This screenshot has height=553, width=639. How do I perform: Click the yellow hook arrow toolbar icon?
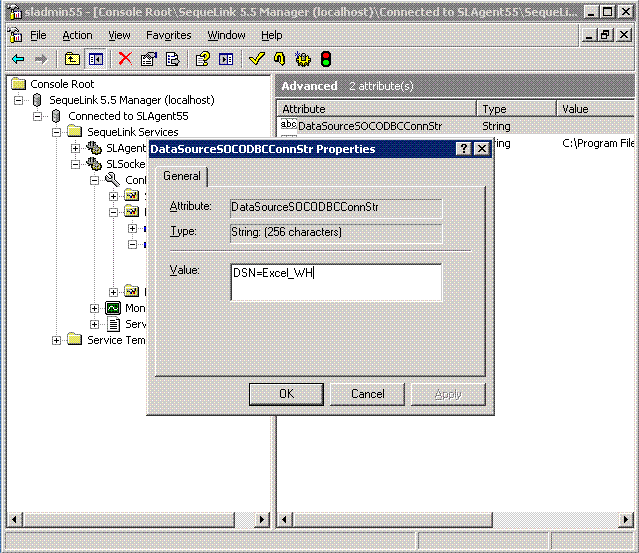280,59
